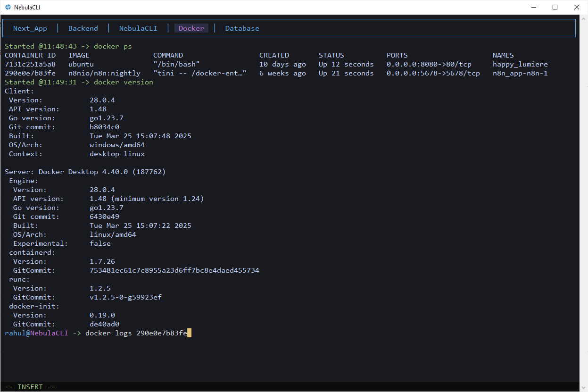Click the -- INSERT -- mode indicator

pos(29,386)
